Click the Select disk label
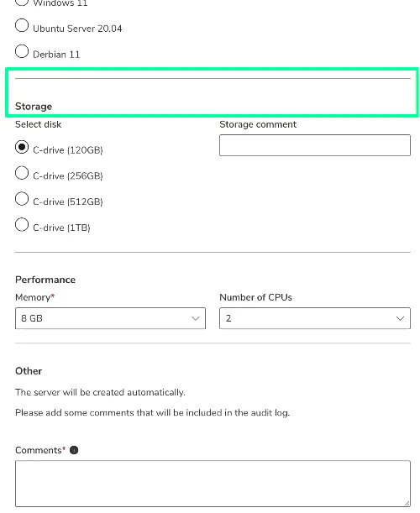 (x=39, y=124)
